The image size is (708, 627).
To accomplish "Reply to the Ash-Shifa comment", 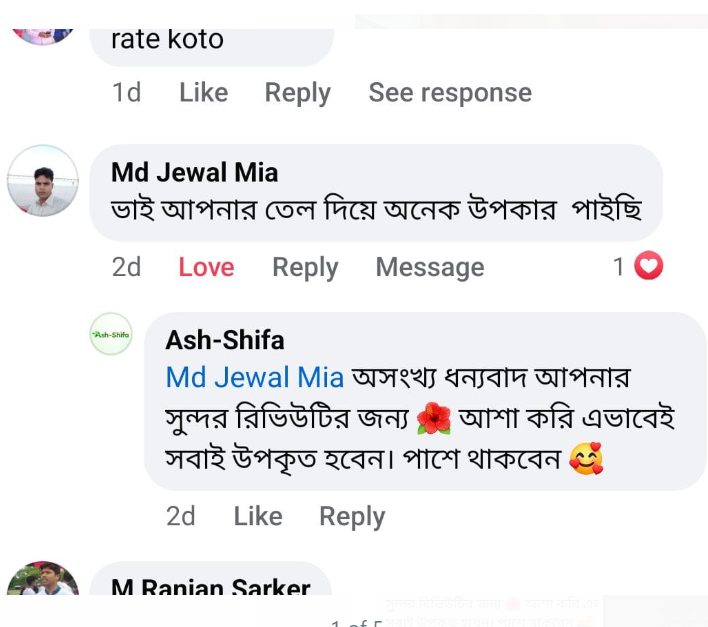I will click(x=352, y=516).
